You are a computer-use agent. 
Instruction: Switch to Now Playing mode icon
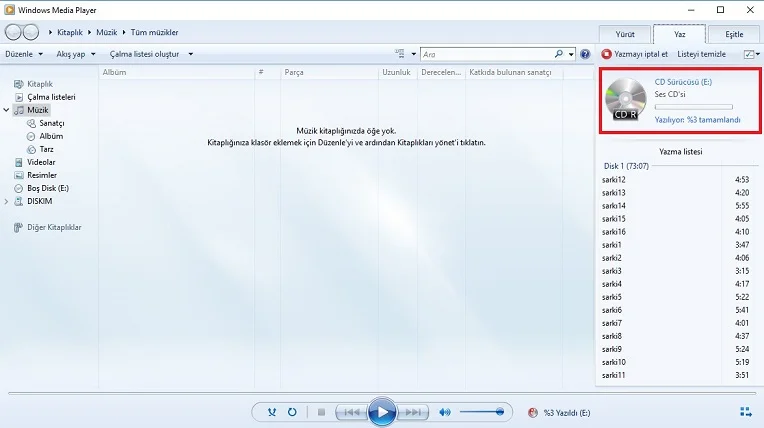[x=745, y=412]
